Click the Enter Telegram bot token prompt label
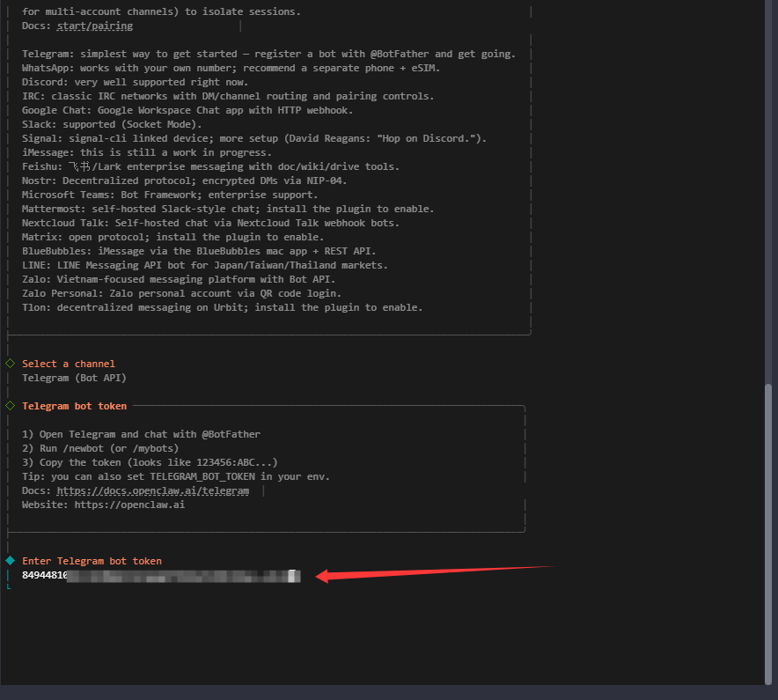778x700 pixels. pos(92,561)
